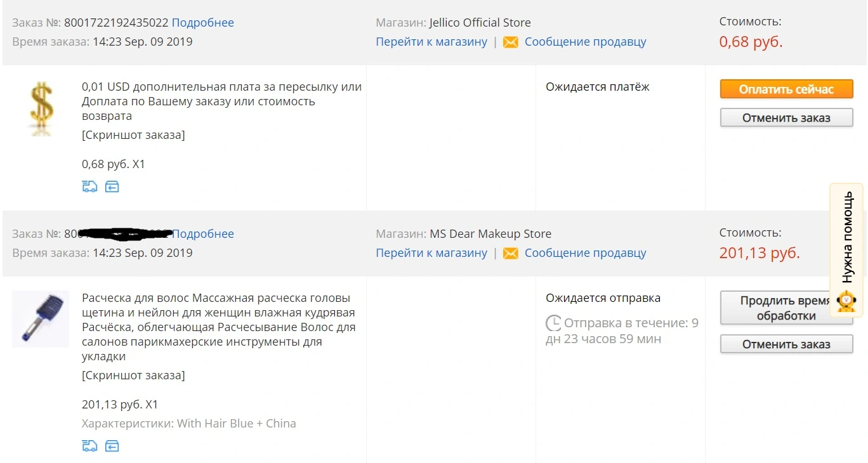
Task: Pay now with the orange Оплатить сейчас button
Action: (786, 89)
